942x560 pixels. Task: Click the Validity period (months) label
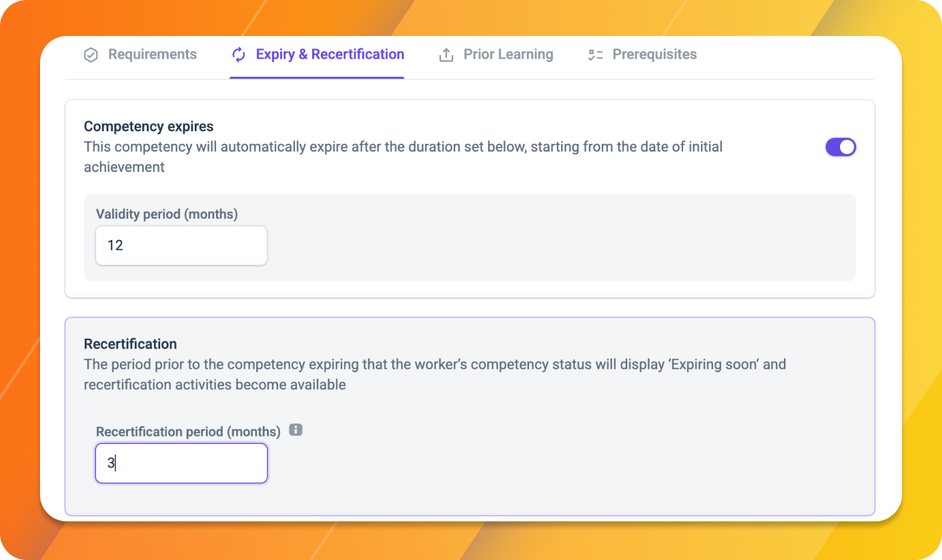point(167,214)
